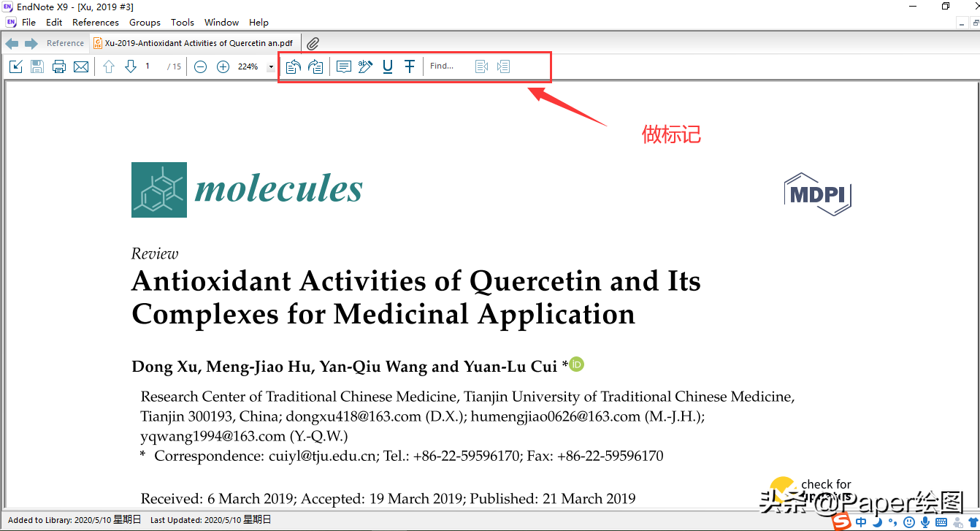Expand the zoom percentage dropdown

point(271,66)
